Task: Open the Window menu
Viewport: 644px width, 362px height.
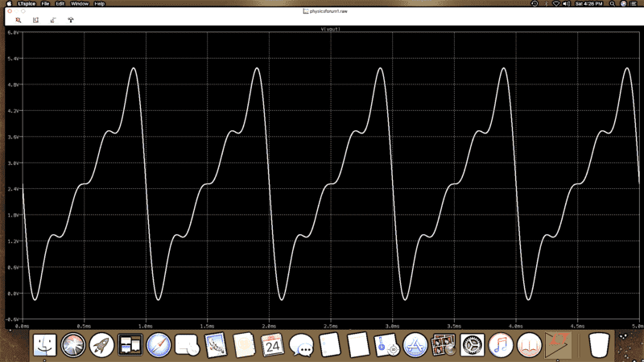Action: pyautogui.click(x=80, y=3)
